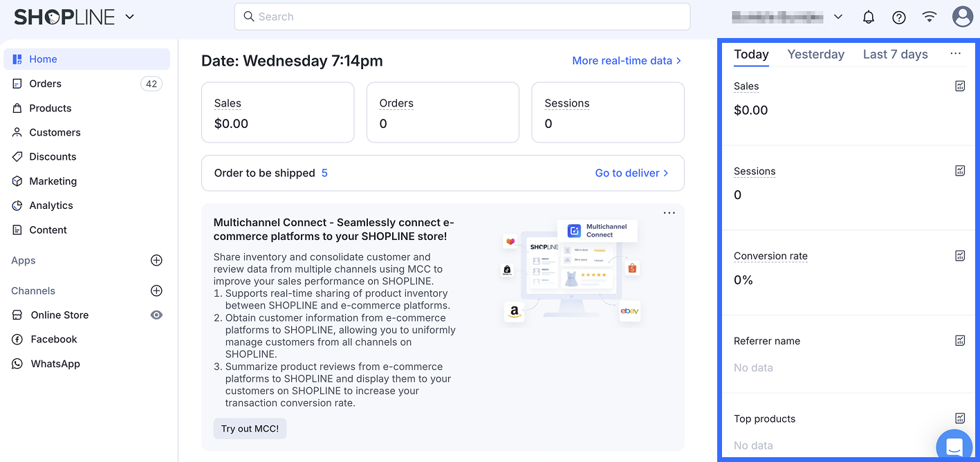Screen dimensions: 980x462
Task: Click the Wi-Fi network status icon
Action: [930, 17]
